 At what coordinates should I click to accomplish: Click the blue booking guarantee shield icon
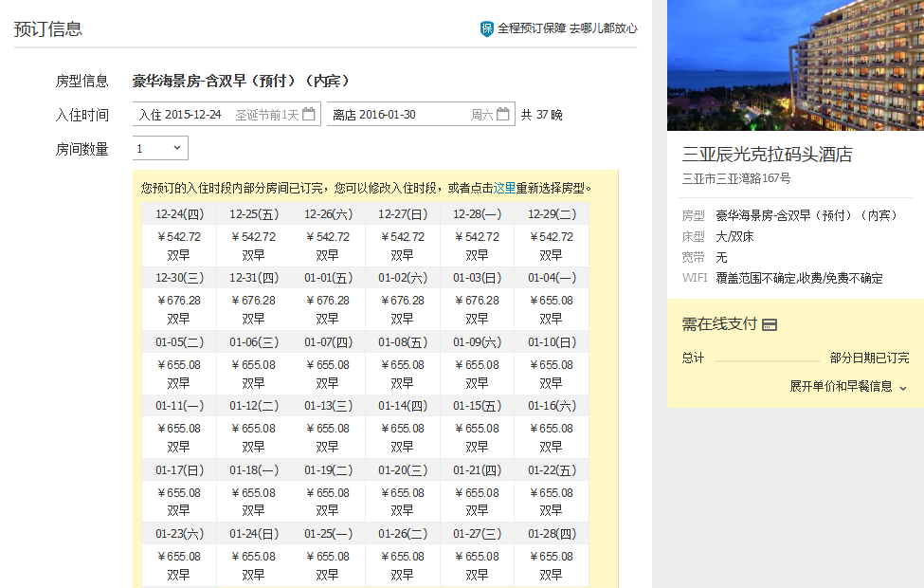[487, 28]
